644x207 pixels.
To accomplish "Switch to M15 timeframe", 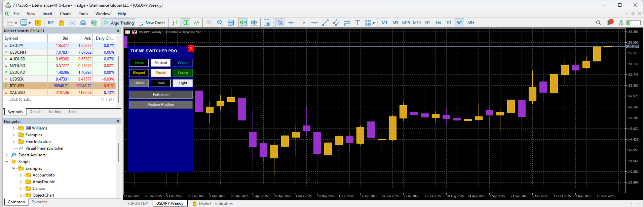I will click(x=406, y=23).
